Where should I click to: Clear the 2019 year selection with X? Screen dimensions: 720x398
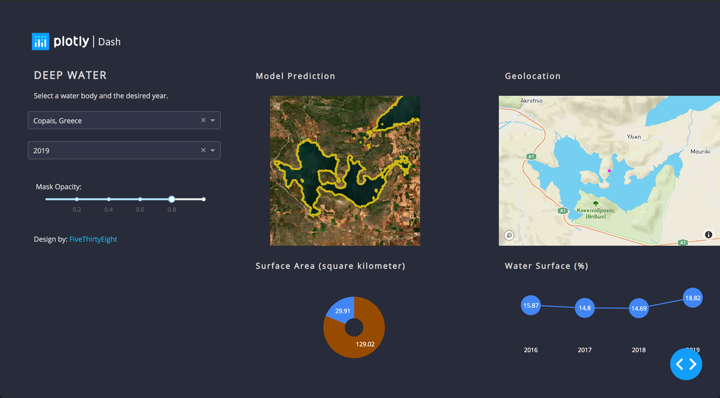(x=203, y=150)
